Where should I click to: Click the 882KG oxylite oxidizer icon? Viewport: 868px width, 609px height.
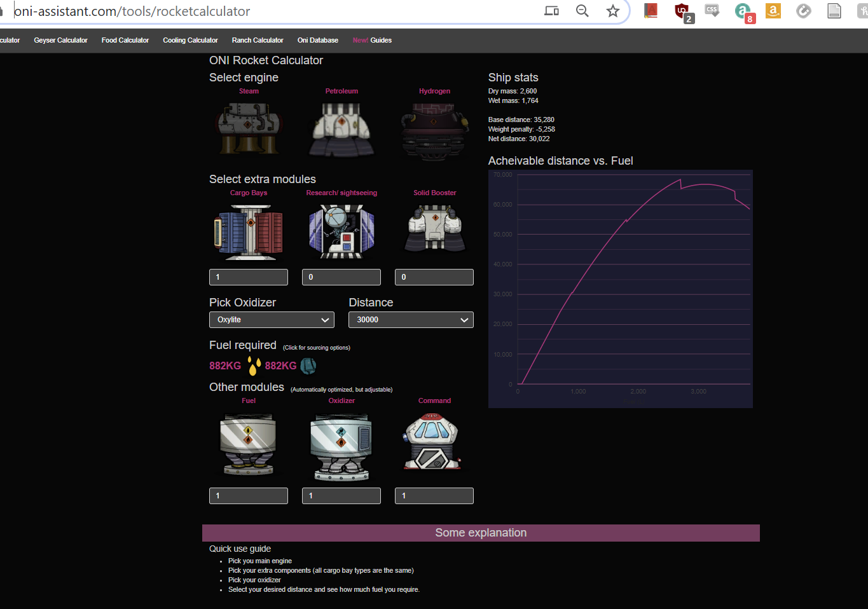pyautogui.click(x=308, y=366)
